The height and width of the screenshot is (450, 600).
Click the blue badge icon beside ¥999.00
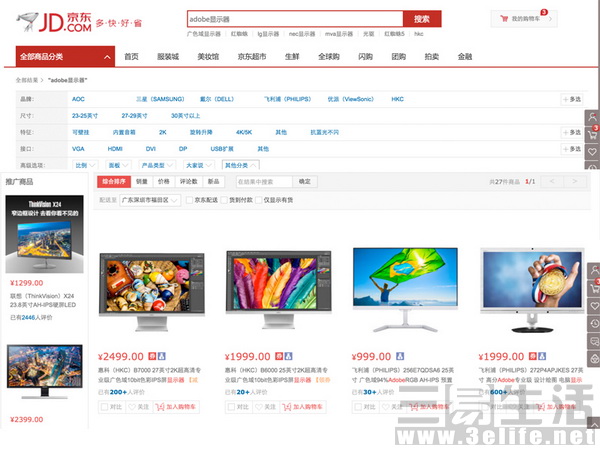pos(400,356)
